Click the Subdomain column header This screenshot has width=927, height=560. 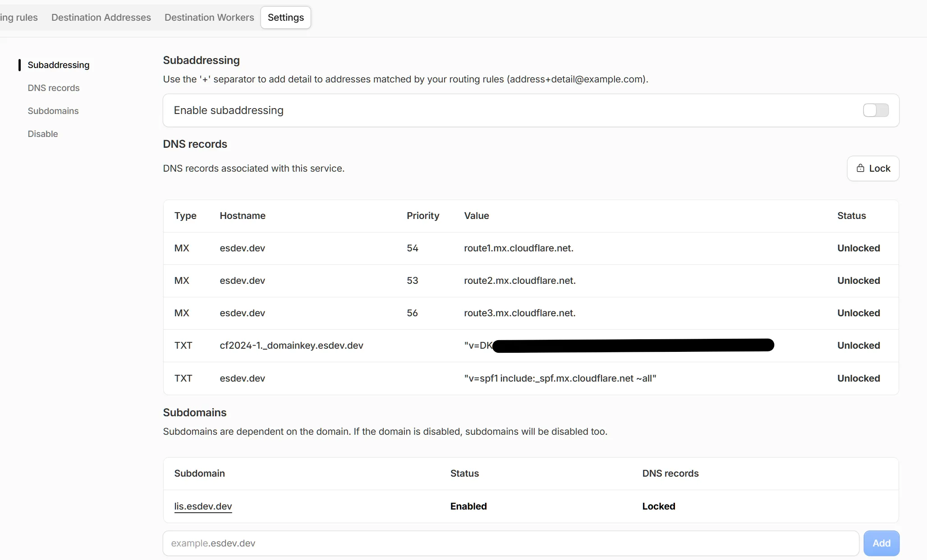pos(199,473)
